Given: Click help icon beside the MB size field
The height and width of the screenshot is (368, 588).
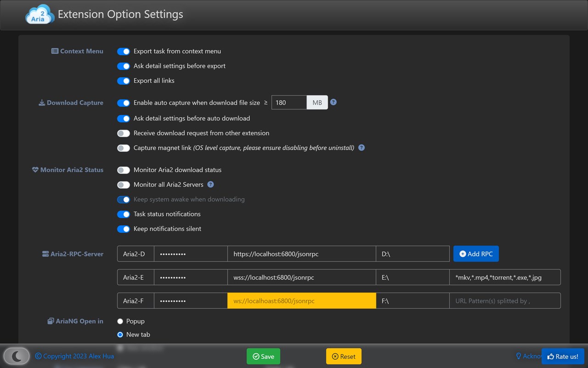Looking at the screenshot, I should tap(334, 102).
